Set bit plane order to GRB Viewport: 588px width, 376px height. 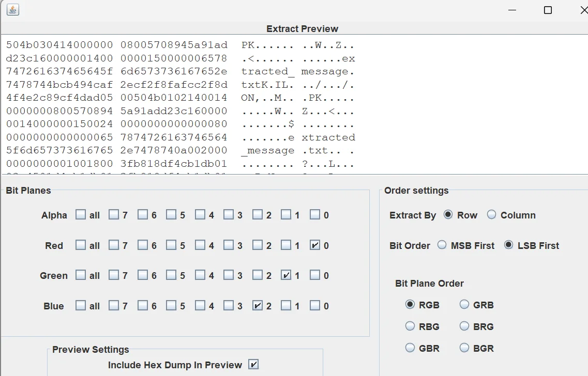coord(464,305)
